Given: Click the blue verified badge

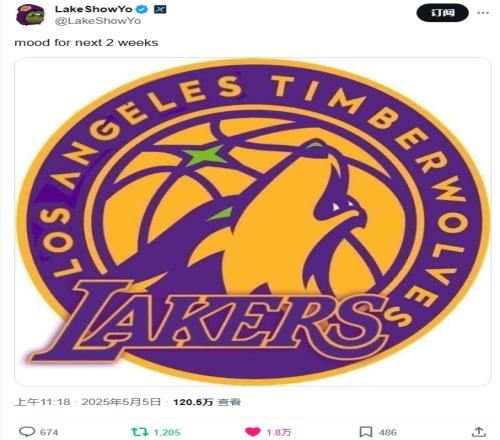Looking at the screenshot, I should 143,9.
